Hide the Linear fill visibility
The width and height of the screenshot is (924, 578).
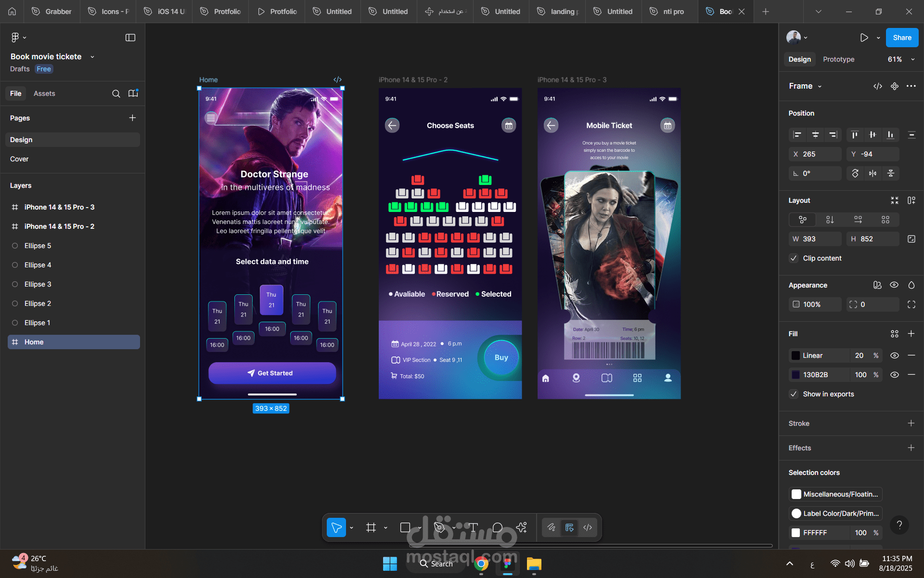pyautogui.click(x=894, y=355)
